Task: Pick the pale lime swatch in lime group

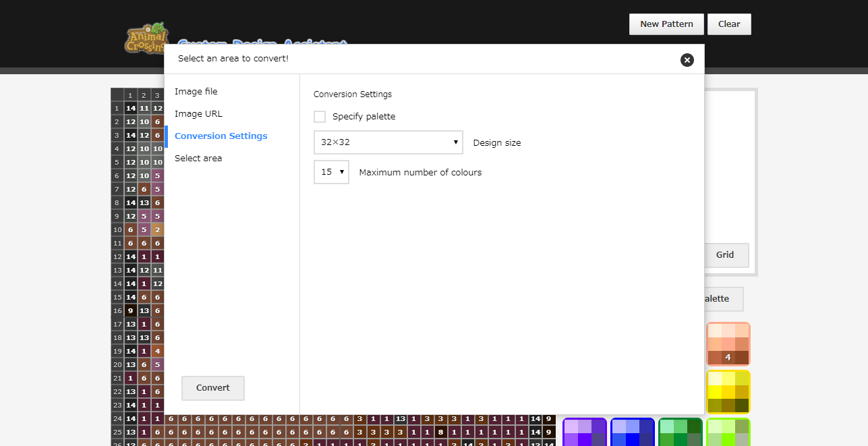Action: 715,426
